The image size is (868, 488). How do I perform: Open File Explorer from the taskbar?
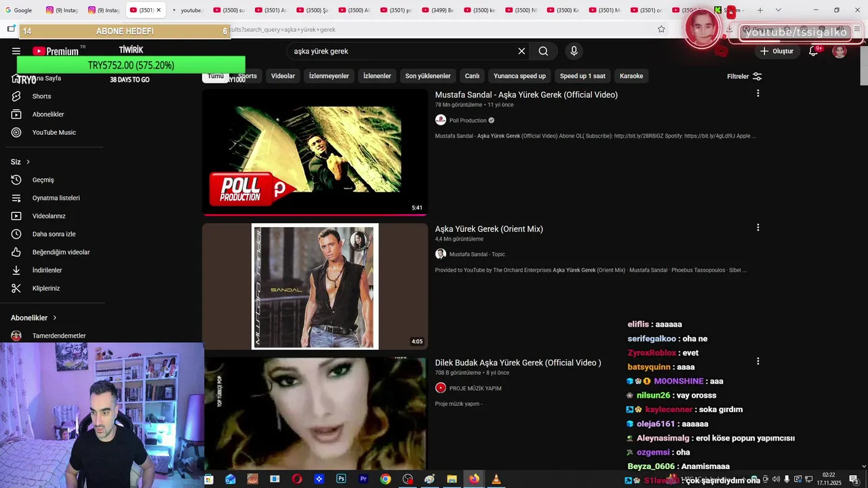point(452,479)
